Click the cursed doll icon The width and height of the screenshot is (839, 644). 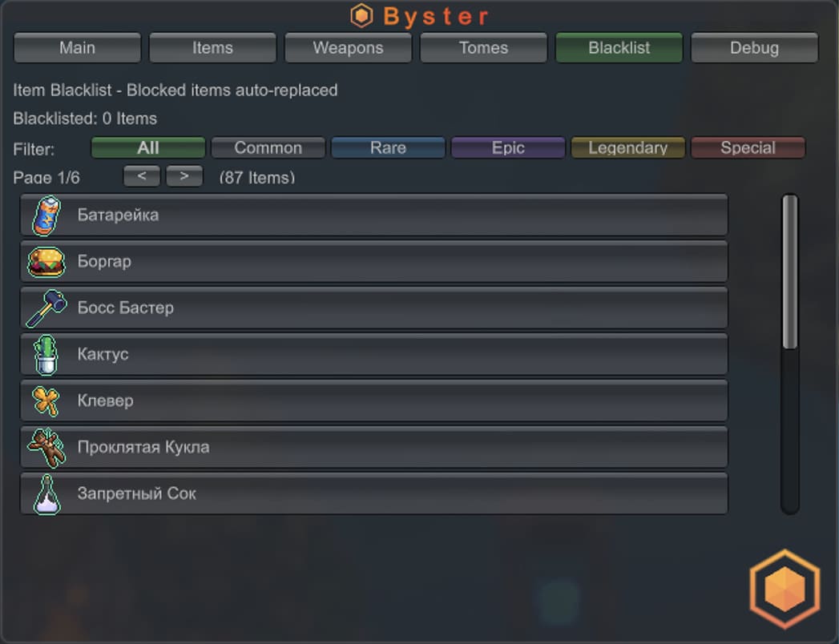point(46,448)
